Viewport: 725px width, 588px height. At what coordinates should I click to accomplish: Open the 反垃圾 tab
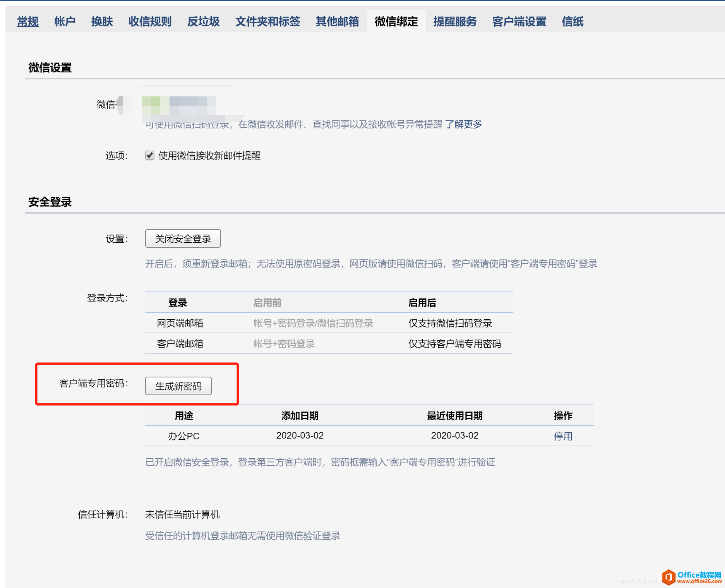pos(204,22)
